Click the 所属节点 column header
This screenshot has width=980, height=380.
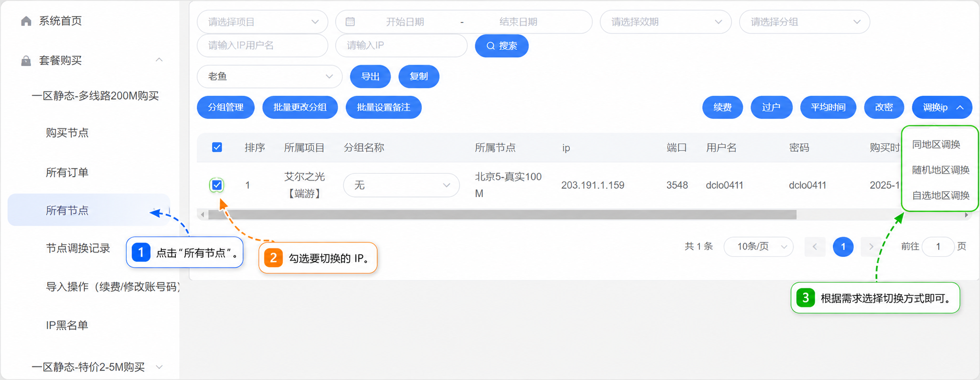(x=495, y=147)
